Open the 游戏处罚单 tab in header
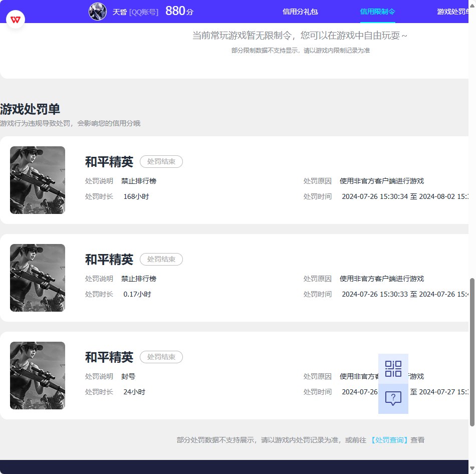Screen dimensions: 476x474 [452, 12]
